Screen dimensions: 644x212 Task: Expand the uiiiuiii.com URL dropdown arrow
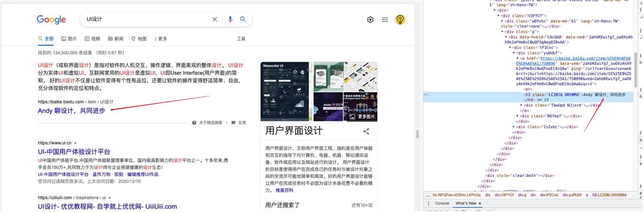(x=109, y=198)
